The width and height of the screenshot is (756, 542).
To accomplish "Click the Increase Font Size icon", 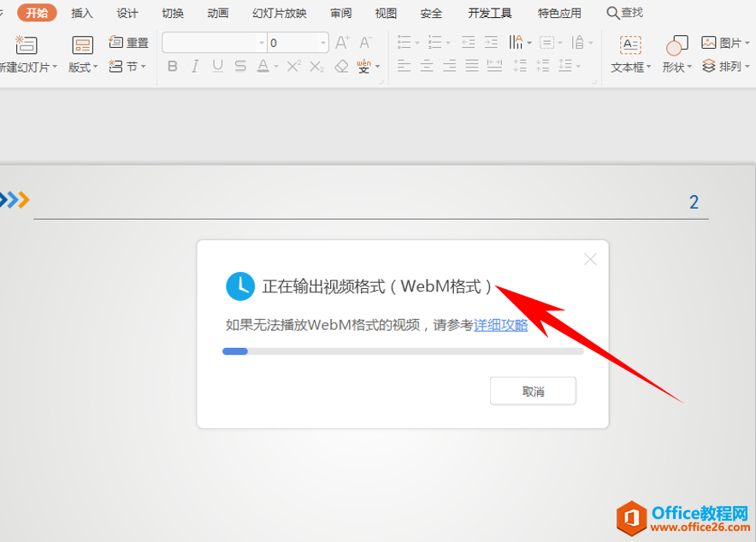I will click(x=342, y=42).
